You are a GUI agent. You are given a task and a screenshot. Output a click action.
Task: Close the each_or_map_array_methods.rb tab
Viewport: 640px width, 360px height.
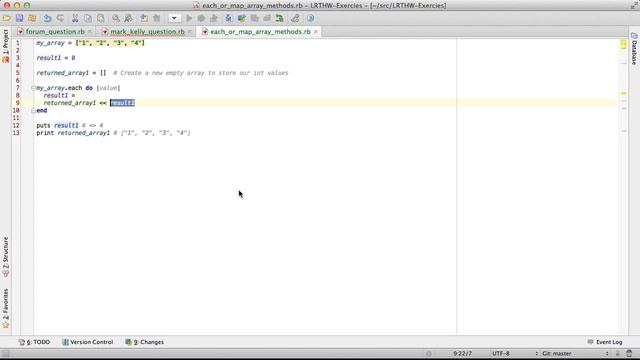(x=316, y=31)
